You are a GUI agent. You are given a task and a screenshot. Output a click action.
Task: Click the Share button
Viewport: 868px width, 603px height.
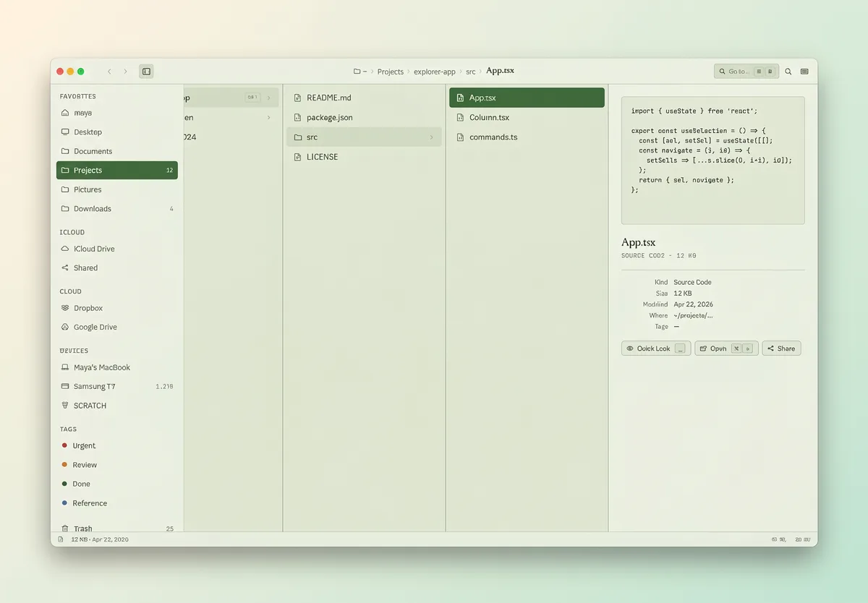(781, 348)
